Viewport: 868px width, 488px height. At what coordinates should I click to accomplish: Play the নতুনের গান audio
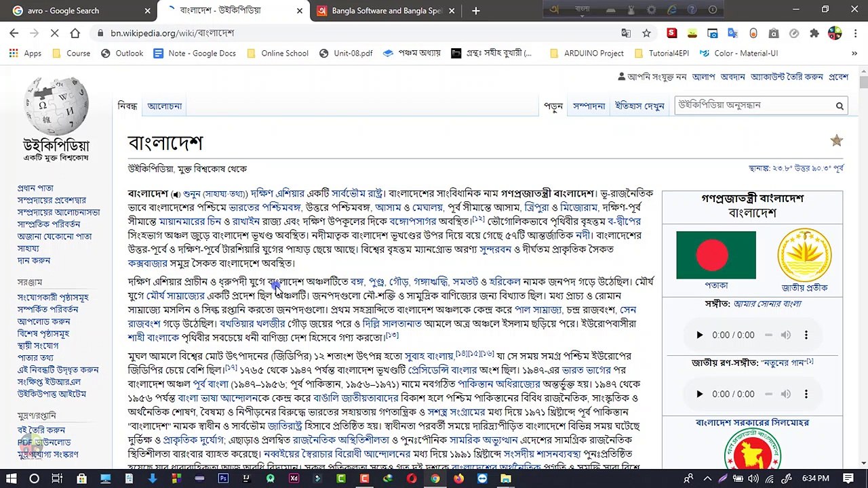(699, 394)
